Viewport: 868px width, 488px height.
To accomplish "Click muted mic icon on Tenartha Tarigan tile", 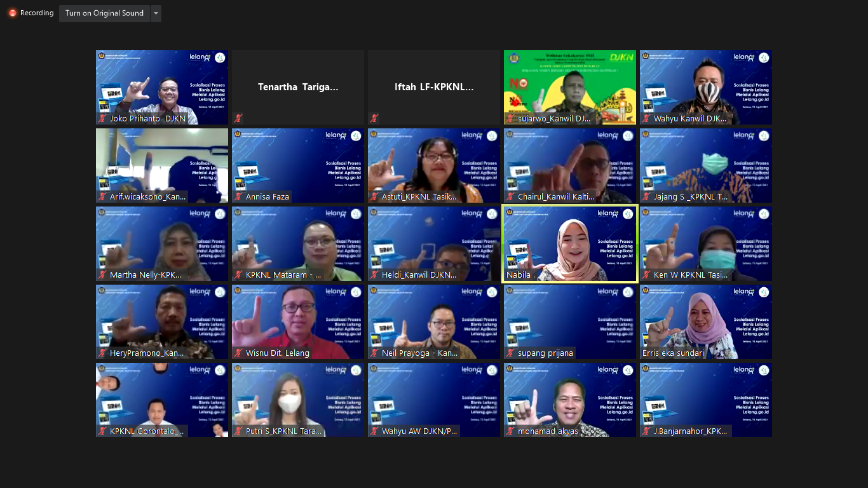I will pyautogui.click(x=238, y=118).
